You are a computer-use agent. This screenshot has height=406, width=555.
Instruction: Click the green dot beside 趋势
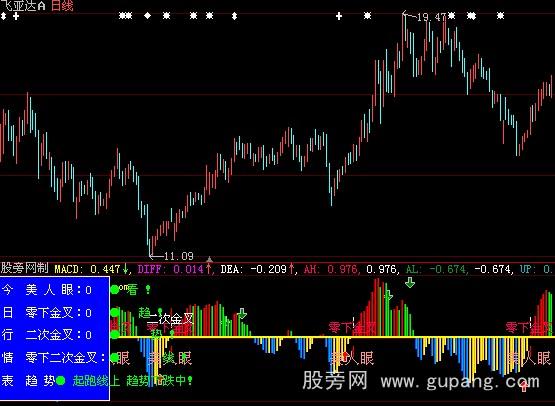pyautogui.click(x=61, y=381)
